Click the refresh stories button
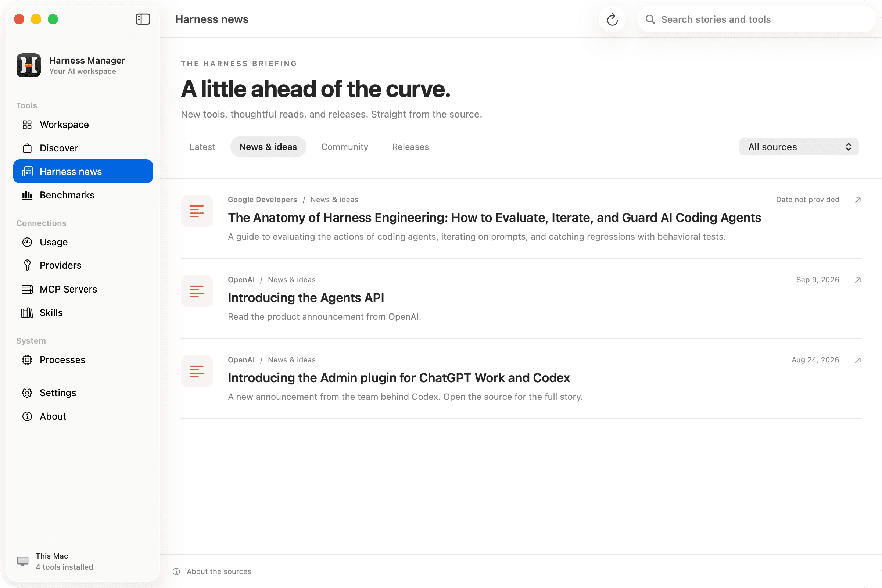This screenshot has width=882, height=588. (x=612, y=19)
